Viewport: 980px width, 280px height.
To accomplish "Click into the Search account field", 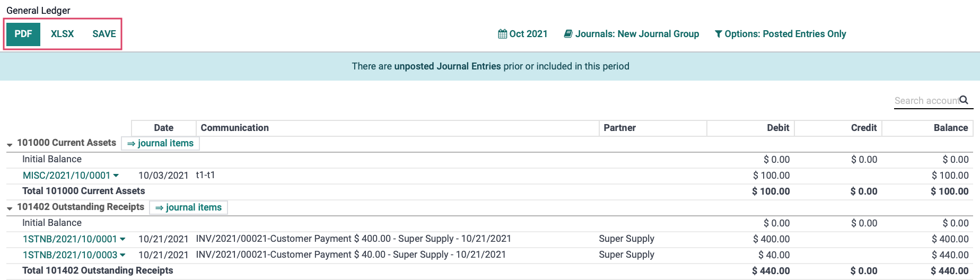I will point(926,100).
